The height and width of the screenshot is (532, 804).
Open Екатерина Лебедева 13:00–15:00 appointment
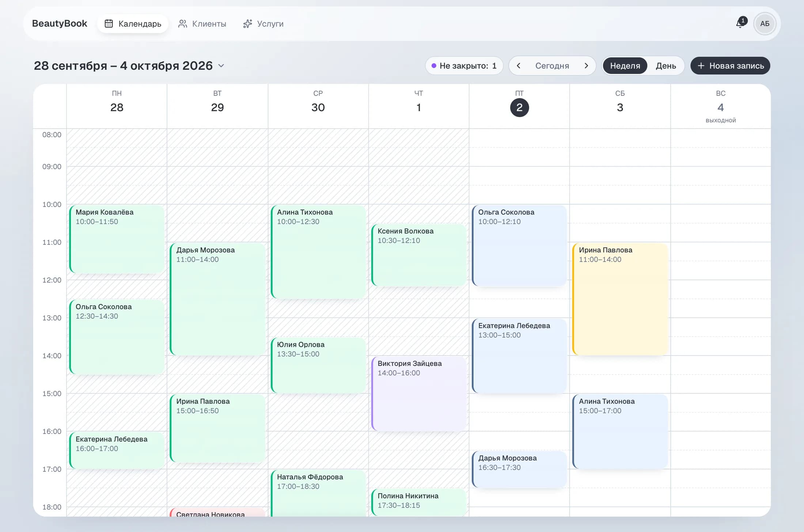click(519, 356)
